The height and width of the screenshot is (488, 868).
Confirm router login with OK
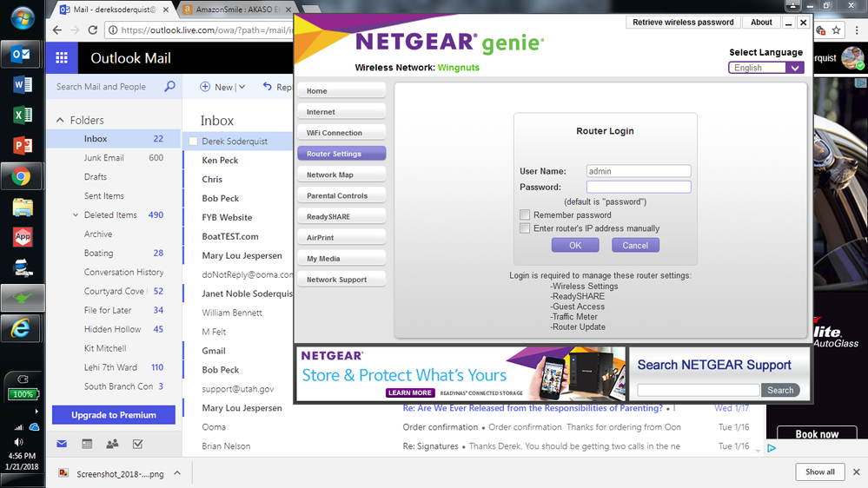pyautogui.click(x=575, y=245)
